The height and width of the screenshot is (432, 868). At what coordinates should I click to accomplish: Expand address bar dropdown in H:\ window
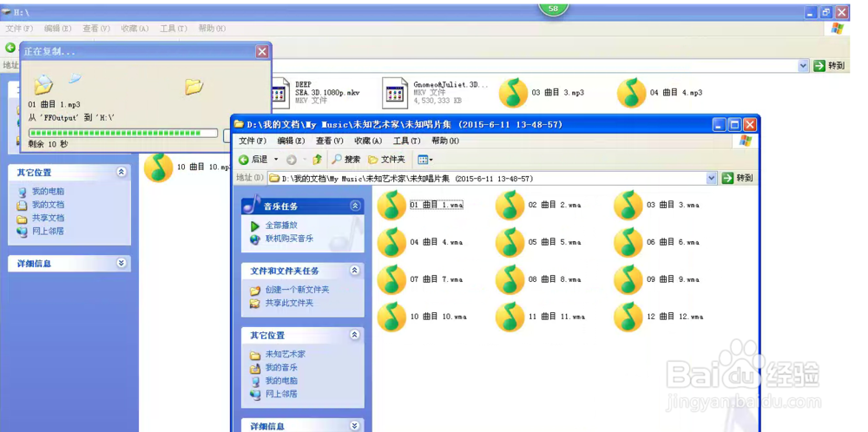click(804, 66)
